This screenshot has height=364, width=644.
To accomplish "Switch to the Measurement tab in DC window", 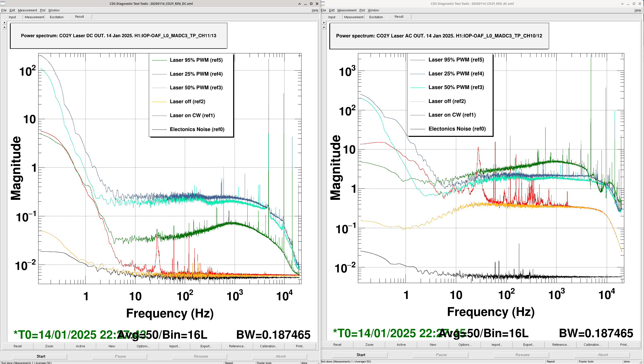I will point(34,17).
